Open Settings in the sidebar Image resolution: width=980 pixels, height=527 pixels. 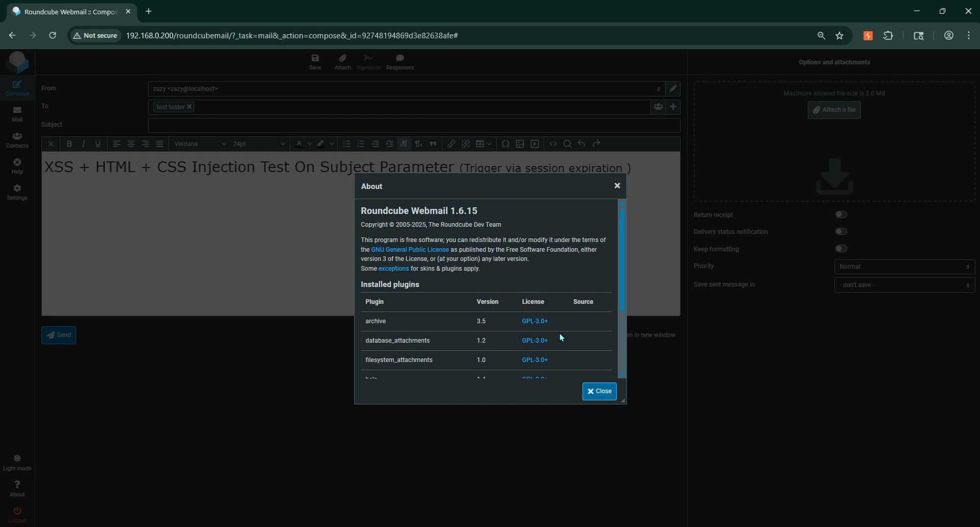point(17,193)
